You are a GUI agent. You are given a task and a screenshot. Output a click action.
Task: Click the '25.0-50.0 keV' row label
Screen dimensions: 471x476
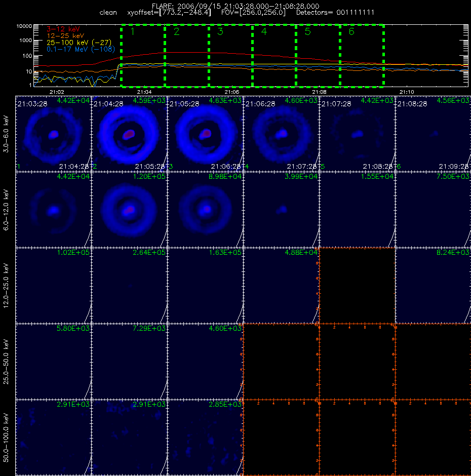point(7,362)
